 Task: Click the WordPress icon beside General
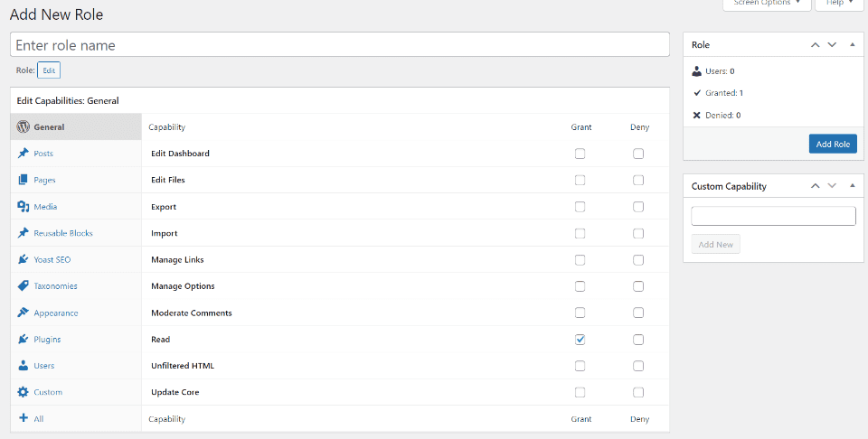coord(24,127)
